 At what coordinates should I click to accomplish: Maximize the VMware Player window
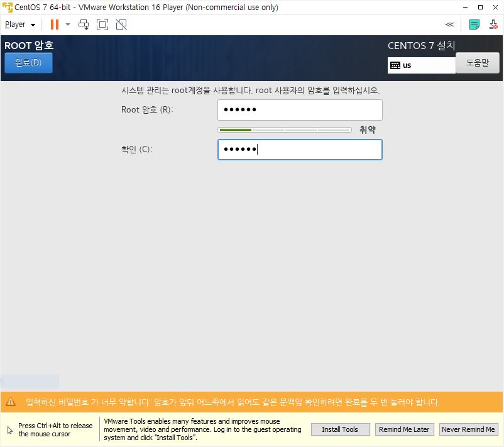tap(480, 7)
